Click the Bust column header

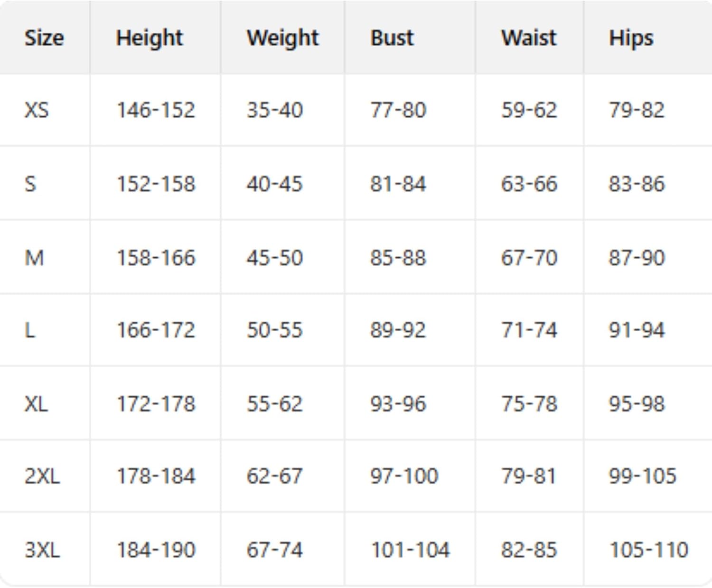[x=392, y=38]
